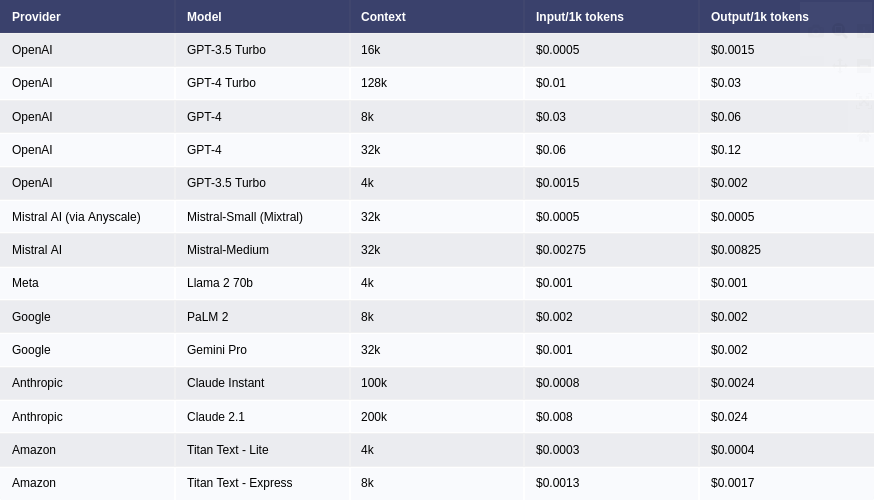The image size is (874, 500).
Task: Select the Llama 2 70b model cell
Action: tap(220, 283)
